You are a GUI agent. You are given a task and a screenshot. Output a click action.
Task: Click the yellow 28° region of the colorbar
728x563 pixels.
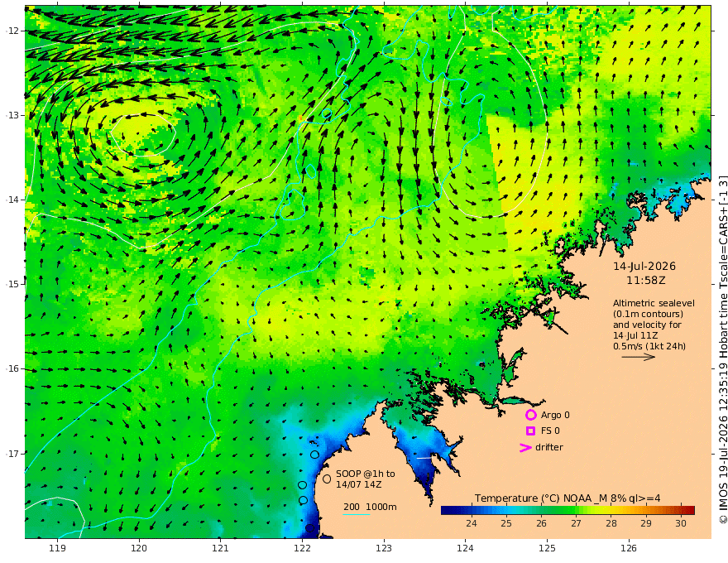(x=611, y=511)
